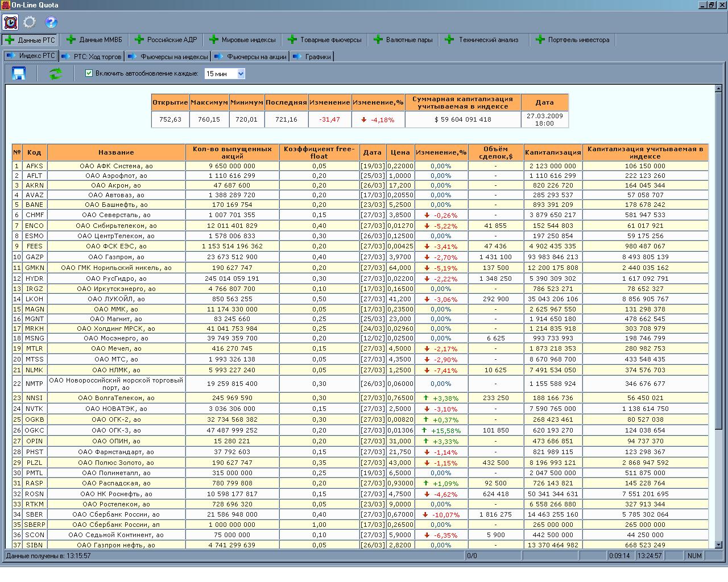The width and height of the screenshot is (728, 582).
Task: Click the On-Line Quota title bar app icon
Action: coord(5,5)
